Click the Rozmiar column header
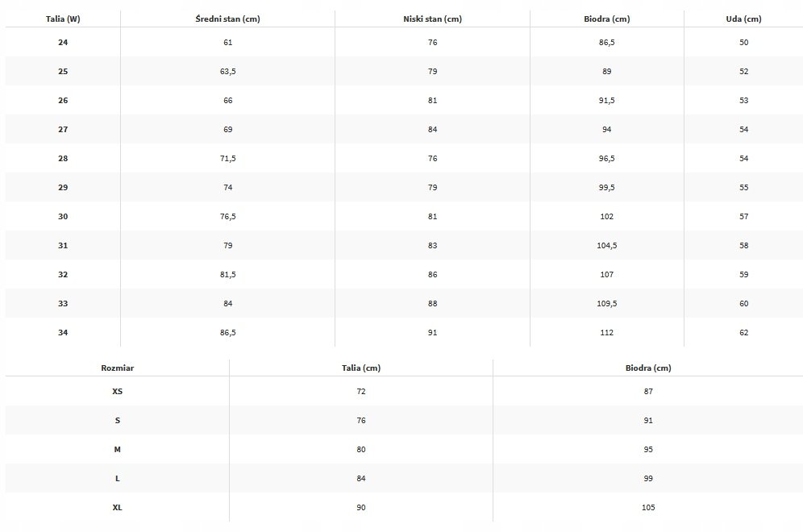Screen dimensions: 803x532 117,368
